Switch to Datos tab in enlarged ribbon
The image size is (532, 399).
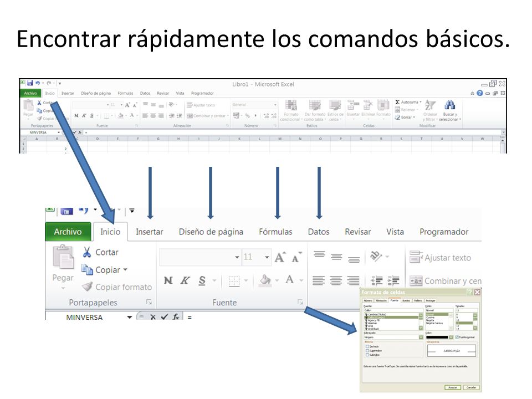[x=319, y=232]
